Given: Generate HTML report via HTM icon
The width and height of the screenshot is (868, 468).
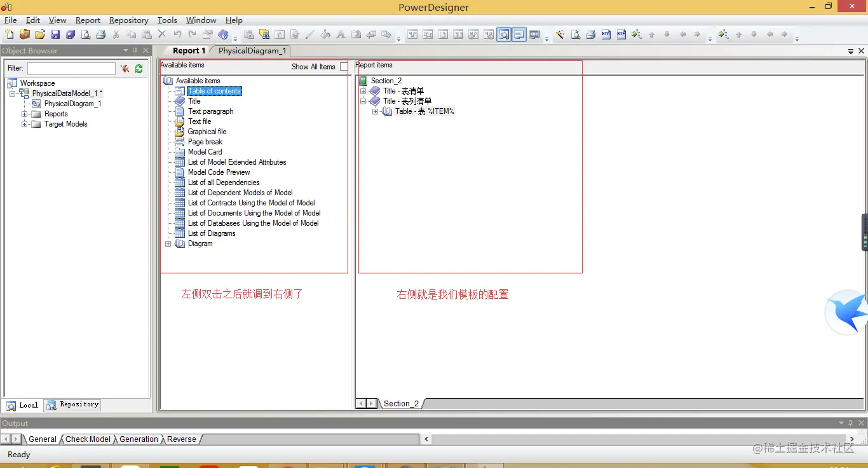Looking at the screenshot, I should [606, 34].
